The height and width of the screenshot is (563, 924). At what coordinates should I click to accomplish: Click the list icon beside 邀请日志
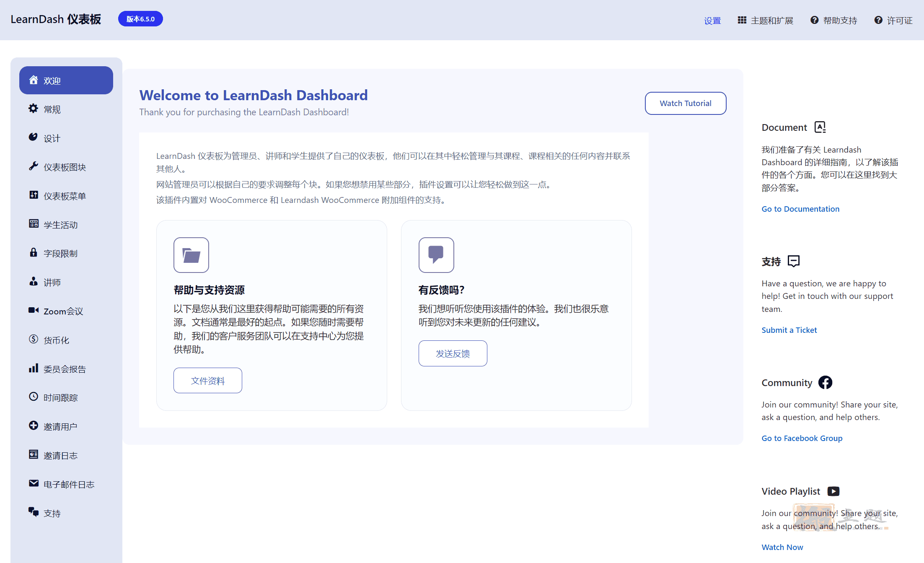34,454
